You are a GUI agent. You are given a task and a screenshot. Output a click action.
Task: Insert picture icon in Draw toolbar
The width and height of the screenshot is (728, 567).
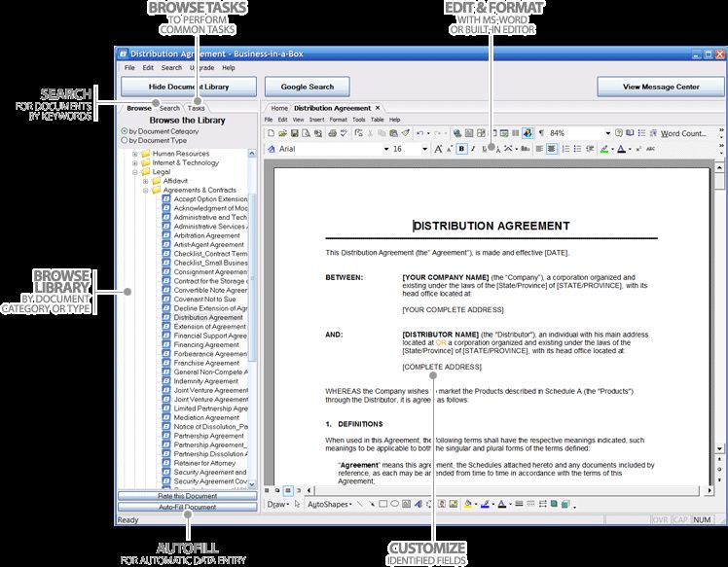pos(454,504)
